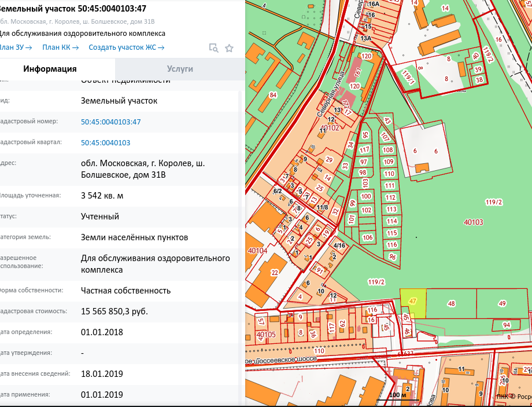
Task: Click building parcel 84 on the map
Action: [x=274, y=94]
